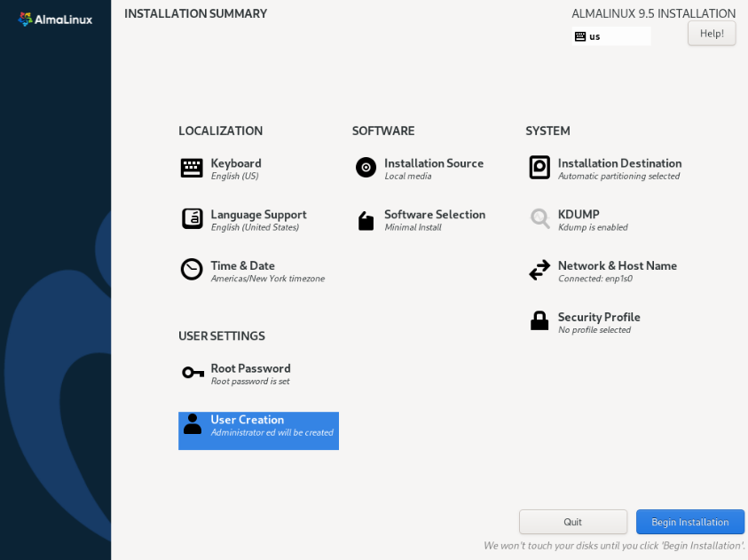Click the SOFTWARE section heading
Screen dimensions: 748x560
pos(383,130)
